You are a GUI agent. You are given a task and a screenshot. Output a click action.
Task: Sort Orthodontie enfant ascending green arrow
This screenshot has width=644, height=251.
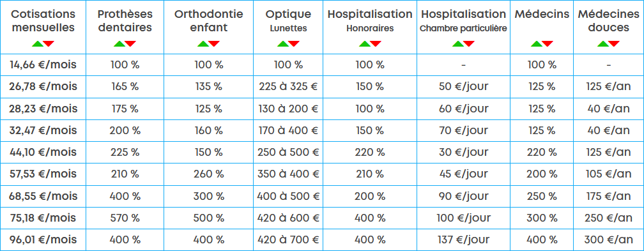pyautogui.click(x=203, y=43)
